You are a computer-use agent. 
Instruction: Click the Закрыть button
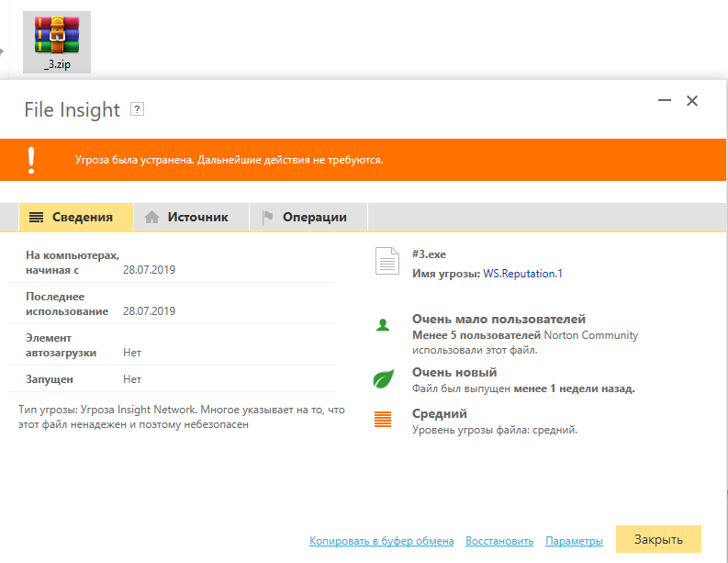658,539
